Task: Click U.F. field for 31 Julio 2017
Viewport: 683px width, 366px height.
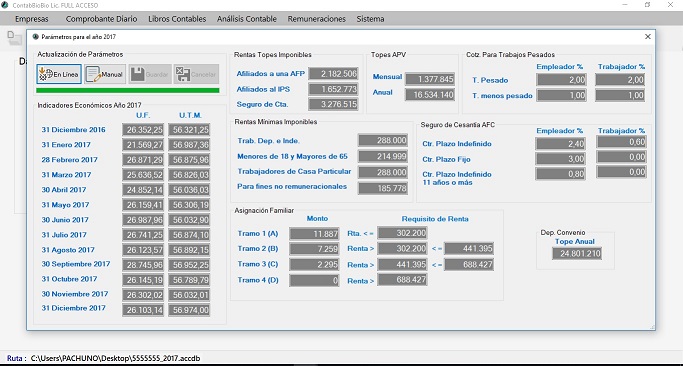Action: 143,235
